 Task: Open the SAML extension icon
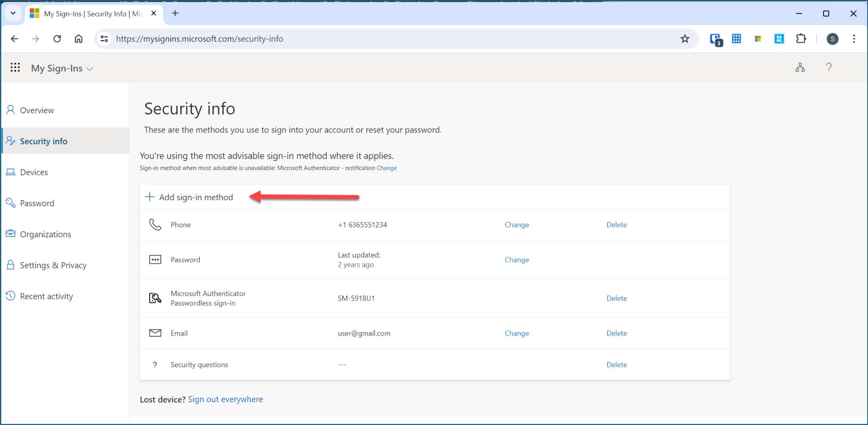click(x=779, y=39)
